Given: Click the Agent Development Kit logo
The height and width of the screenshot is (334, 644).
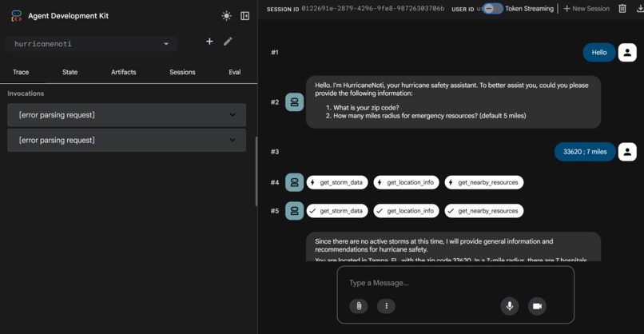Looking at the screenshot, I should [x=17, y=16].
